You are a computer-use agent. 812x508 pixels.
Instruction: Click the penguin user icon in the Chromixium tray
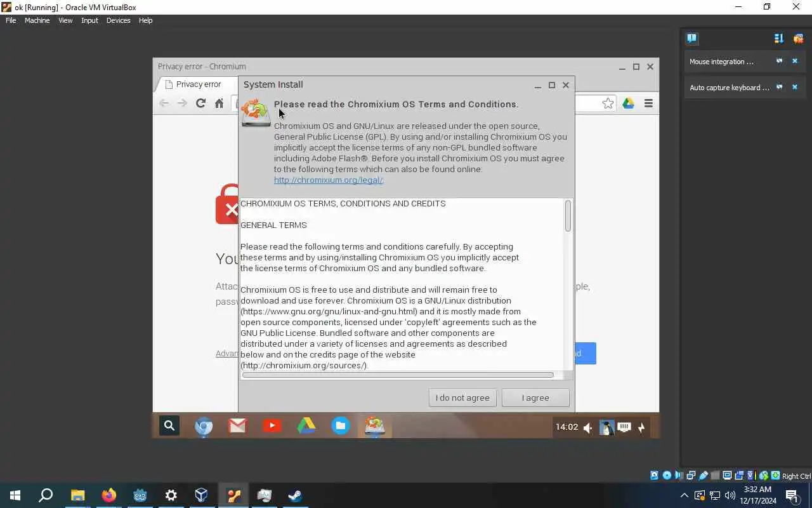point(606,427)
